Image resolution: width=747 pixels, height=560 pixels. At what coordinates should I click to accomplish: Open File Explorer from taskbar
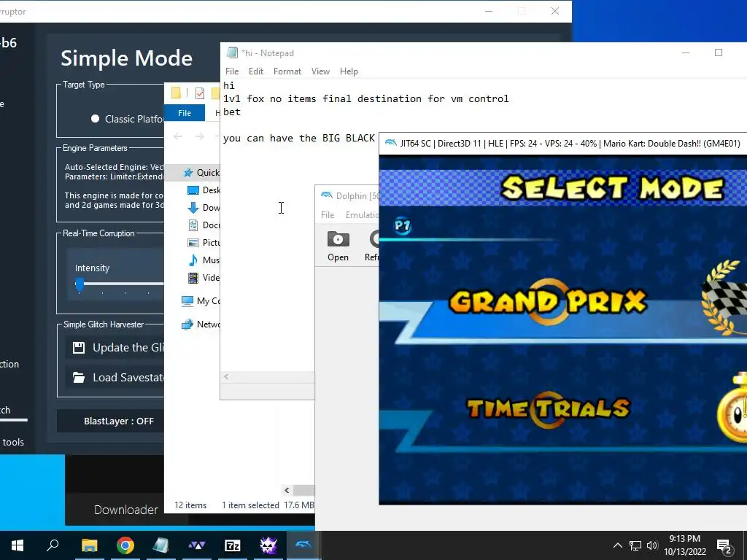pyautogui.click(x=89, y=545)
